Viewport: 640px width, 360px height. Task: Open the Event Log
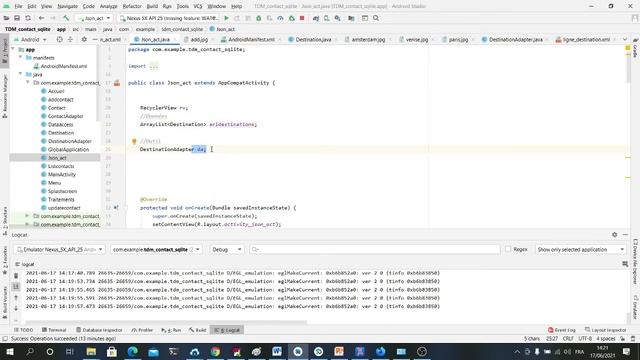pyautogui.click(x=562, y=330)
